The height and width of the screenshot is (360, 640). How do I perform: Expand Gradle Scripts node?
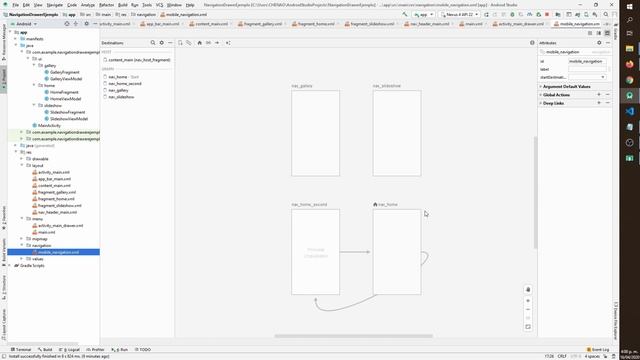pyautogui.click(x=10, y=265)
